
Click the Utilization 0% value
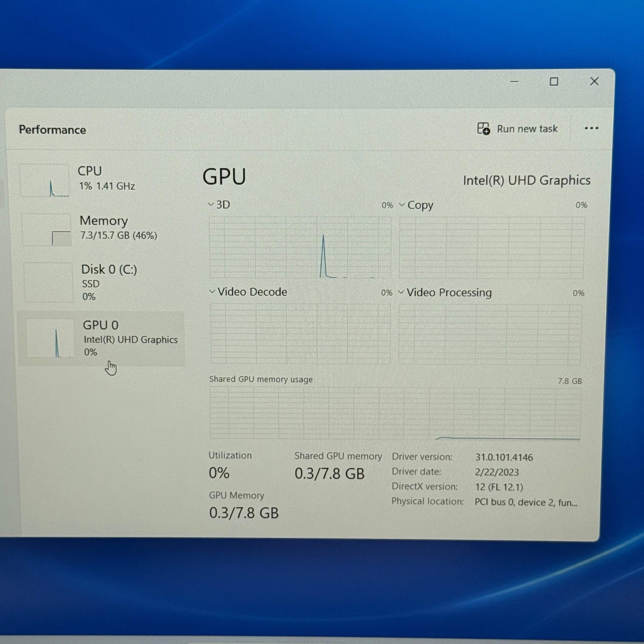point(219,473)
